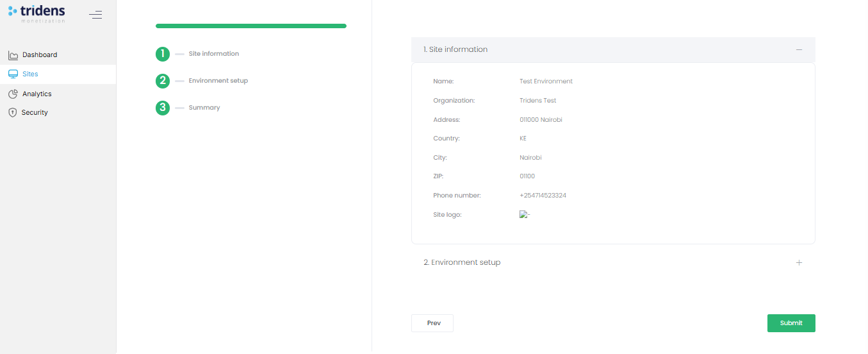Click the green wizard progress bar

pos(251,26)
